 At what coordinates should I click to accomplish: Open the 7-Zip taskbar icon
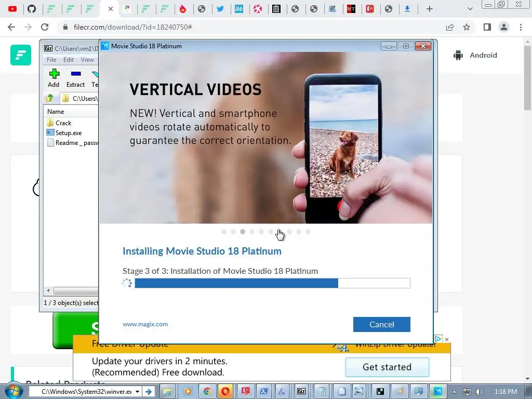tap(301, 392)
